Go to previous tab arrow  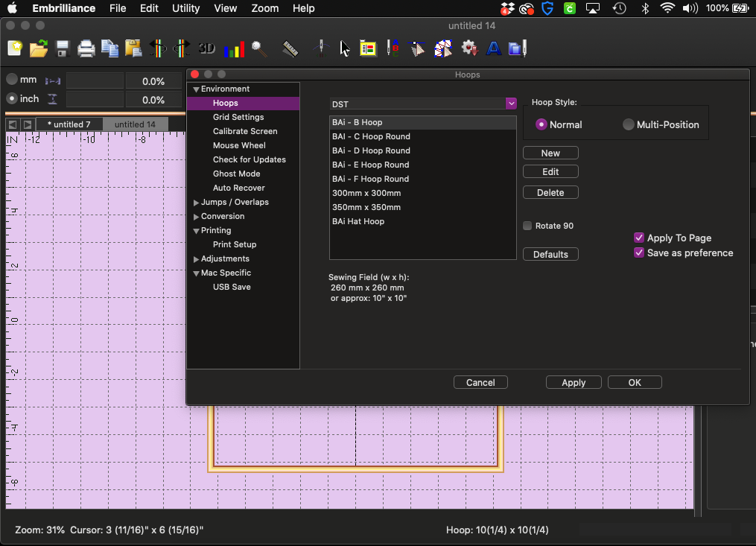(13, 124)
